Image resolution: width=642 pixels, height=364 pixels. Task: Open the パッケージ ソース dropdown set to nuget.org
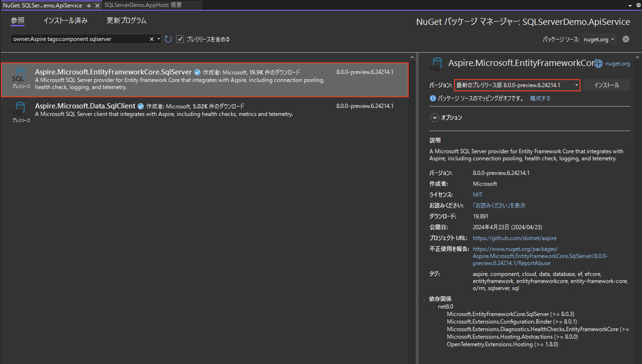pos(599,39)
